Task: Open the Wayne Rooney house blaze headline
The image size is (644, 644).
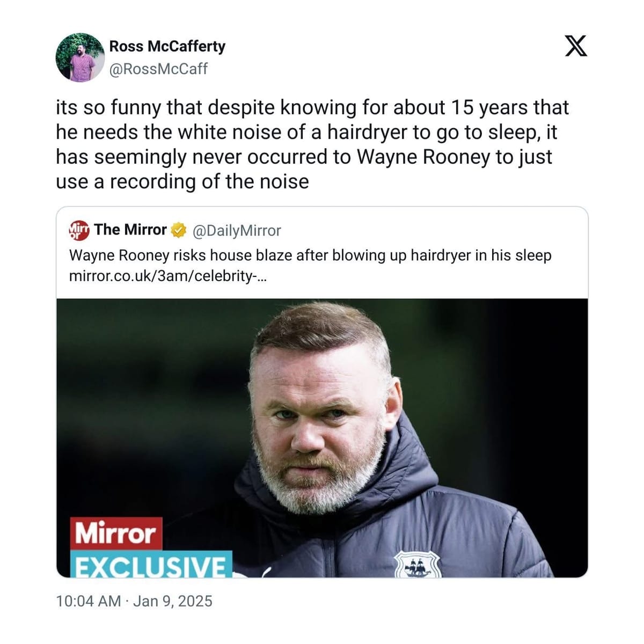Action: tap(310, 255)
